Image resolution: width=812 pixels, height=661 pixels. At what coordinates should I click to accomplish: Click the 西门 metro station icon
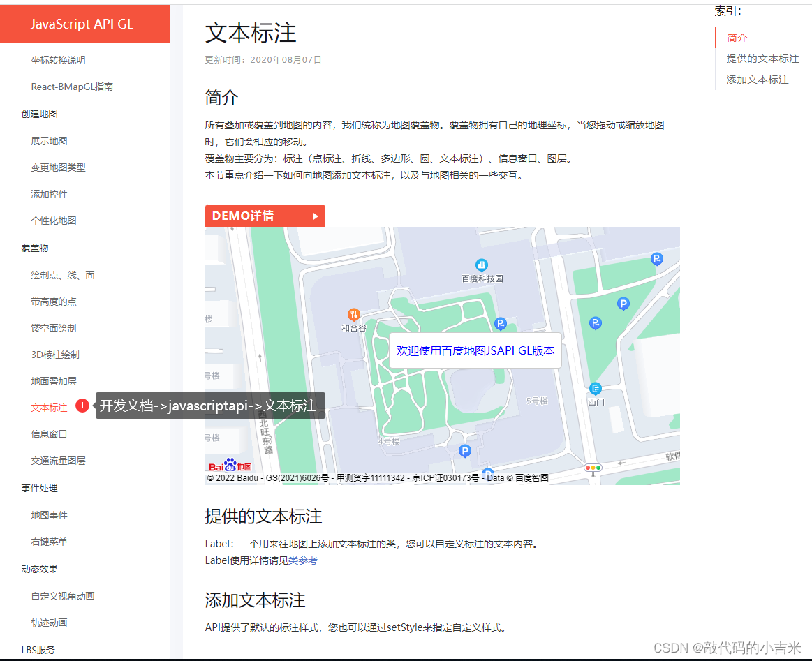coord(596,388)
